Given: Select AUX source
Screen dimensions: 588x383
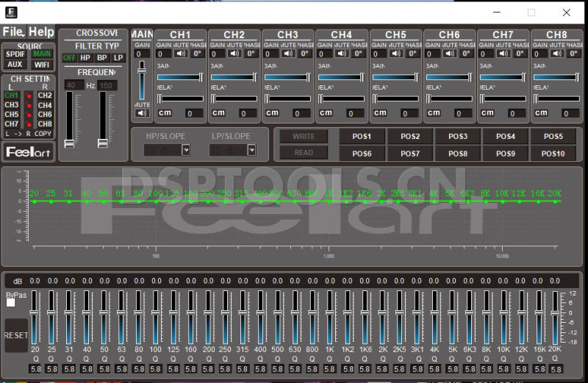Looking at the screenshot, I should pyautogui.click(x=15, y=64).
